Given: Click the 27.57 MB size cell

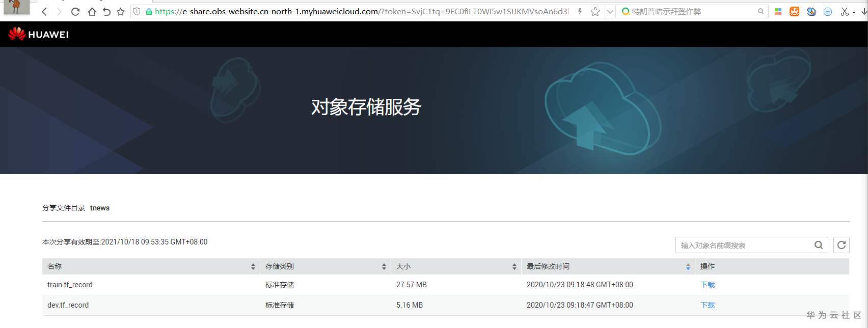Looking at the screenshot, I should [412, 285].
